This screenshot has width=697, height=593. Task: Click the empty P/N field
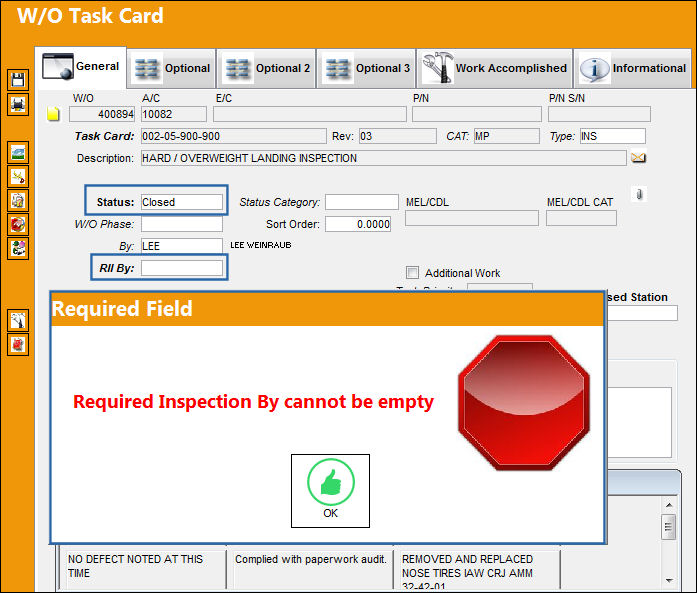477,114
